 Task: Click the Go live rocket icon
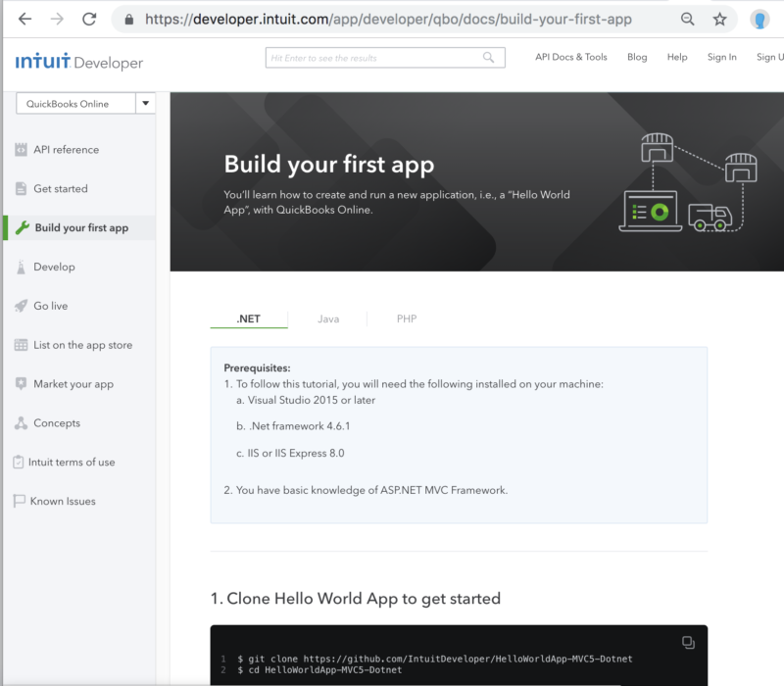pyautogui.click(x=21, y=306)
